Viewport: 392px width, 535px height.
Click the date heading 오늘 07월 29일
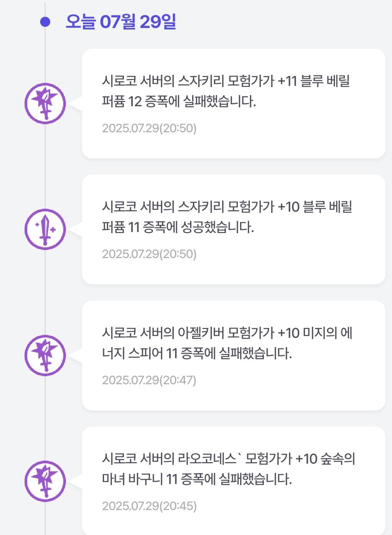click(121, 22)
